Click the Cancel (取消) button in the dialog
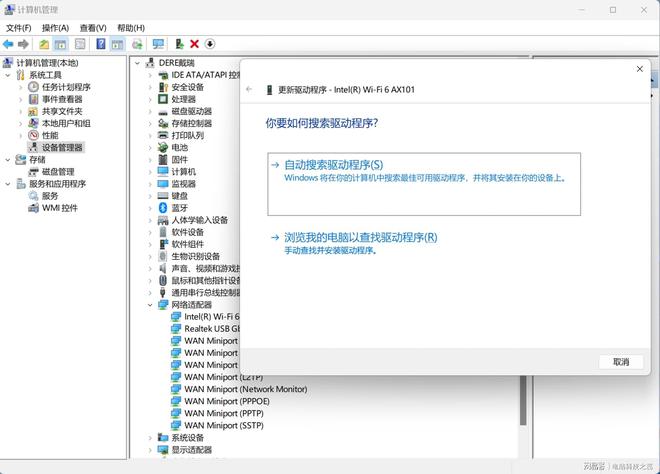Screen dimensions: 660x474 click(621, 362)
